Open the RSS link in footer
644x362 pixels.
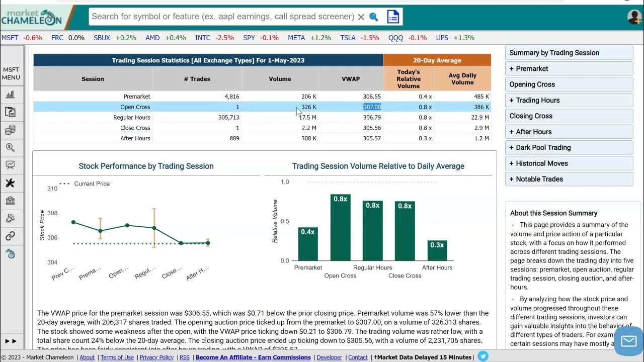185,357
